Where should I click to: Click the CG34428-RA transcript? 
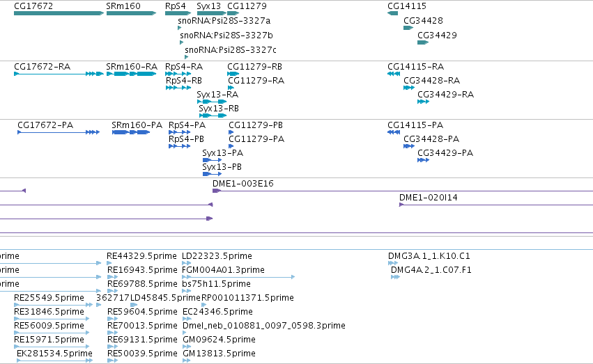409,88
